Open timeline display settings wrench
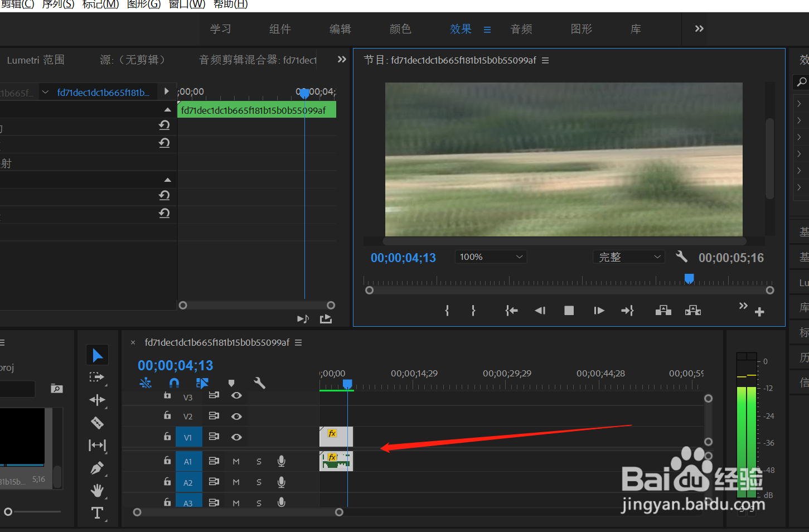This screenshot has width=809, height=532. click(259, 383)
